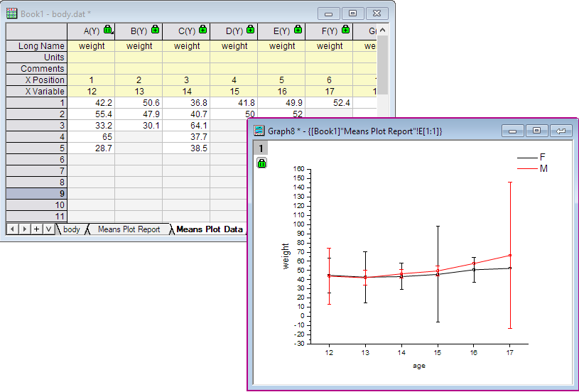Screen dimensions: 579x392
Task: Select the layer 1 icon in Graph8
Action: pyautogui.click(x=261, y=148)
